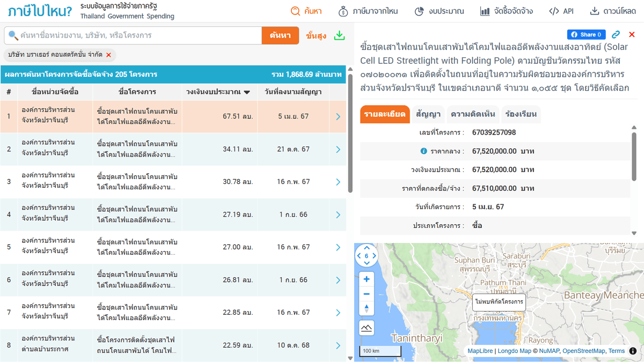Click the locate arrow icon on the map
Screen dimensions: 644x362
(366, 307)
